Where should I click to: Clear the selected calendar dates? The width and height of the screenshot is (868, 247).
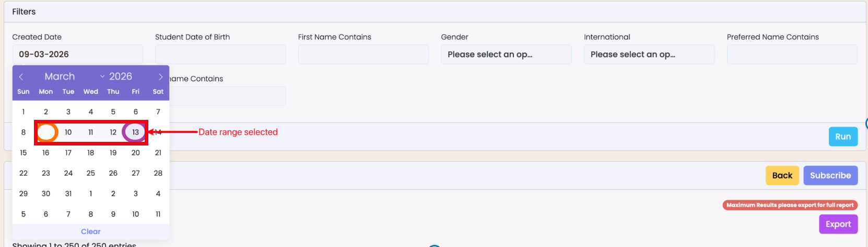click(x=90, y=232)
